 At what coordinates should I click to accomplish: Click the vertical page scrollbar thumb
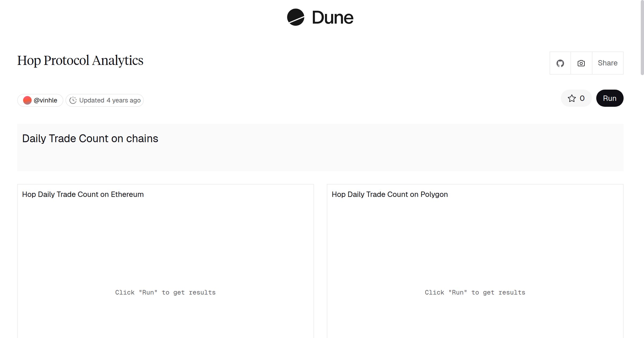[x=642, y=38]
